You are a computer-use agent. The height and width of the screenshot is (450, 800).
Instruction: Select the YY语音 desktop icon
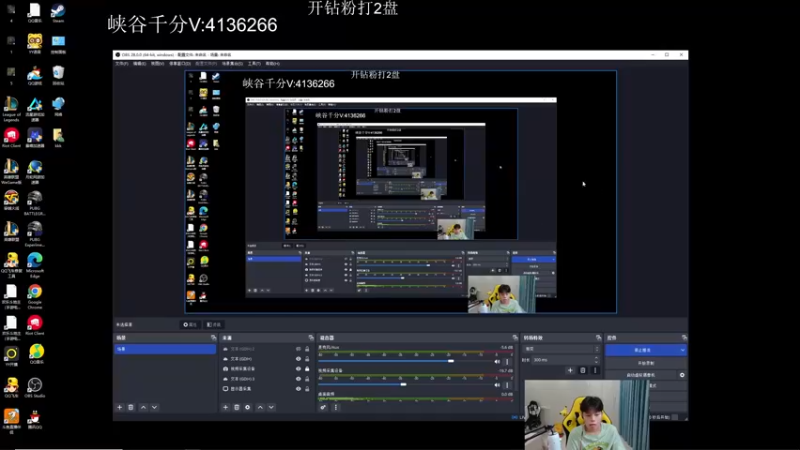coord(35,44)
